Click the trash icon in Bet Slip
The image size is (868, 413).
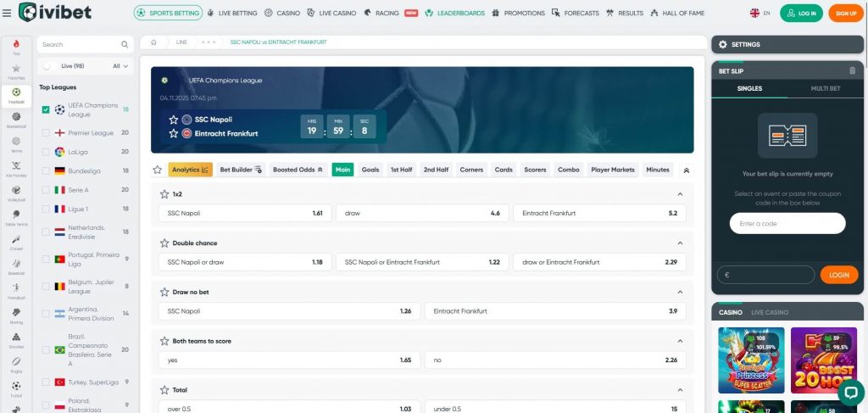(852, 71)
